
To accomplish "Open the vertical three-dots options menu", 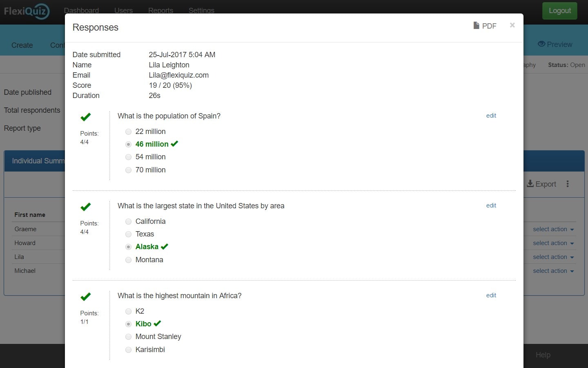I will 568,184.
